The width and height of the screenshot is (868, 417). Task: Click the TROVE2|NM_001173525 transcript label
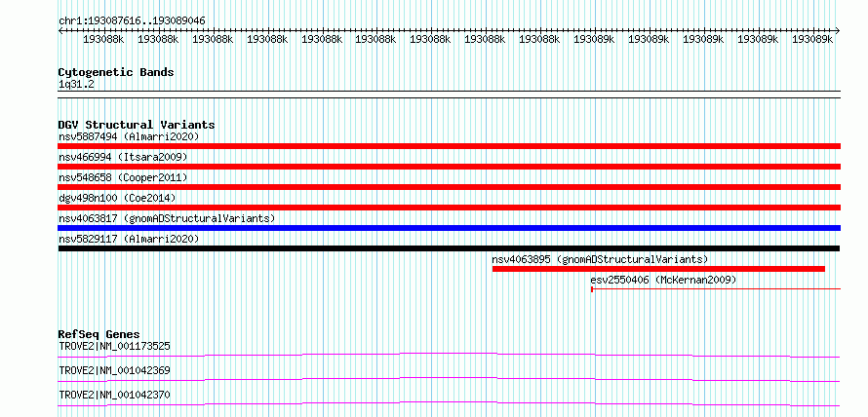(114, 346)
